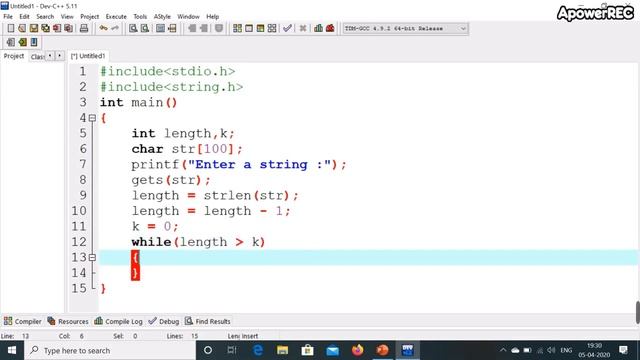The width and height of the screenshot is (640, 360).
Task: Open Firefox from the taskbar
Action: click(x=358, y=350)
